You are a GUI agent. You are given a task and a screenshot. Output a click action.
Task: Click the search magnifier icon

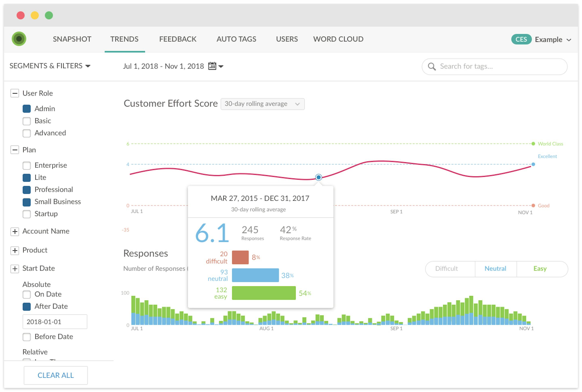tap(432, 66)
